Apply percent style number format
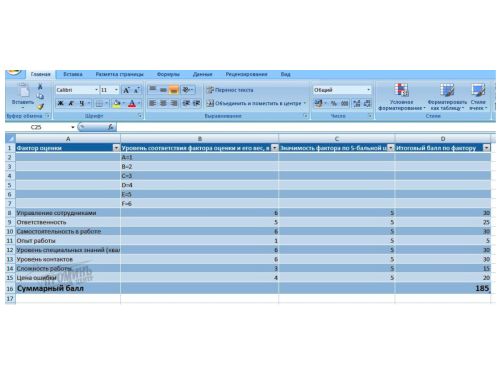The image size is (500, 375). [x=334, y=103]
